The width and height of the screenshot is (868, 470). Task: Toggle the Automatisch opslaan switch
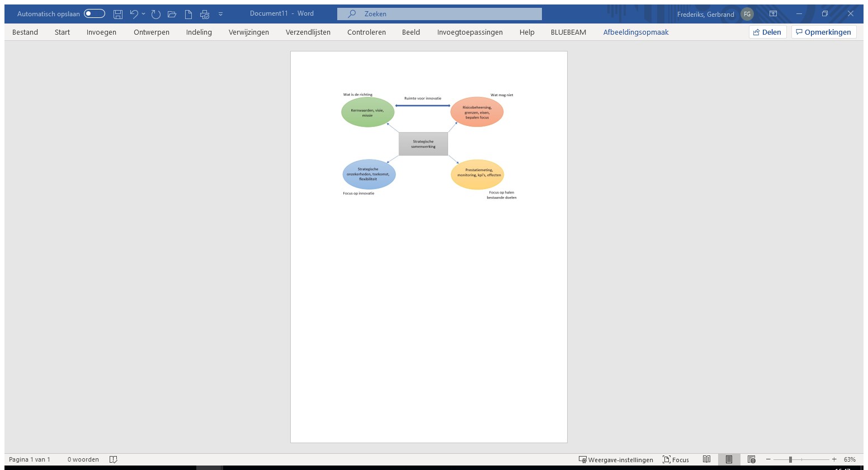pyautogui.click(x=95, y=14)
